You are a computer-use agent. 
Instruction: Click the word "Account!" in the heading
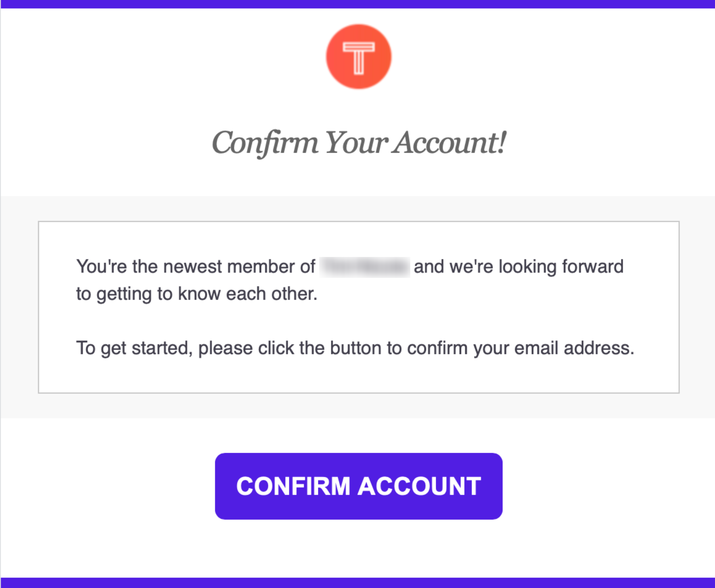pos(450,142)
